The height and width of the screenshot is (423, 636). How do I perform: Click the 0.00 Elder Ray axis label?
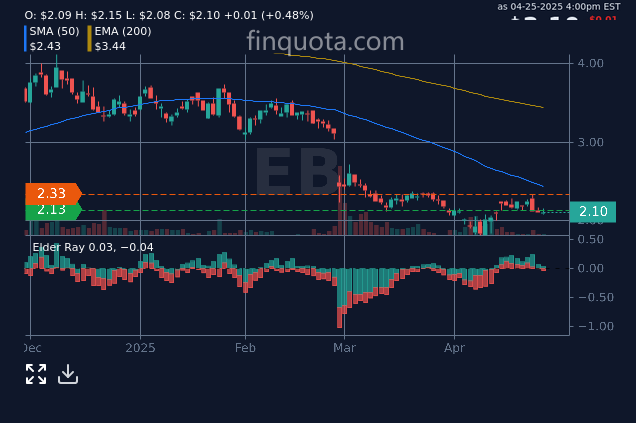point(590,268)
